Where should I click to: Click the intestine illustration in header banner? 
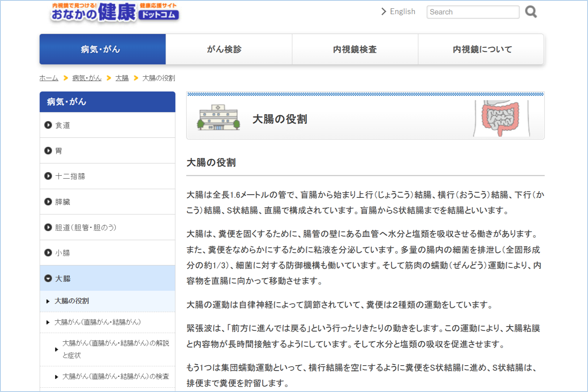(x=501, y=118)
